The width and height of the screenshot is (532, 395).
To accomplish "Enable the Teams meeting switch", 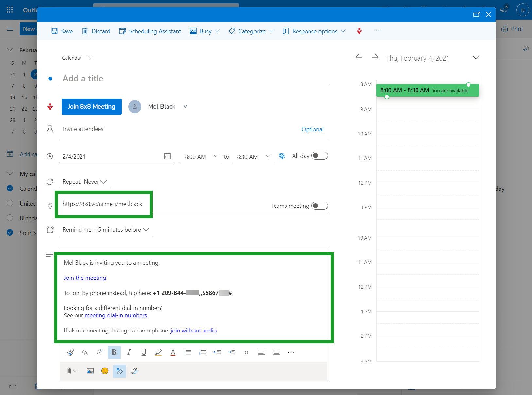I will 320,206.
